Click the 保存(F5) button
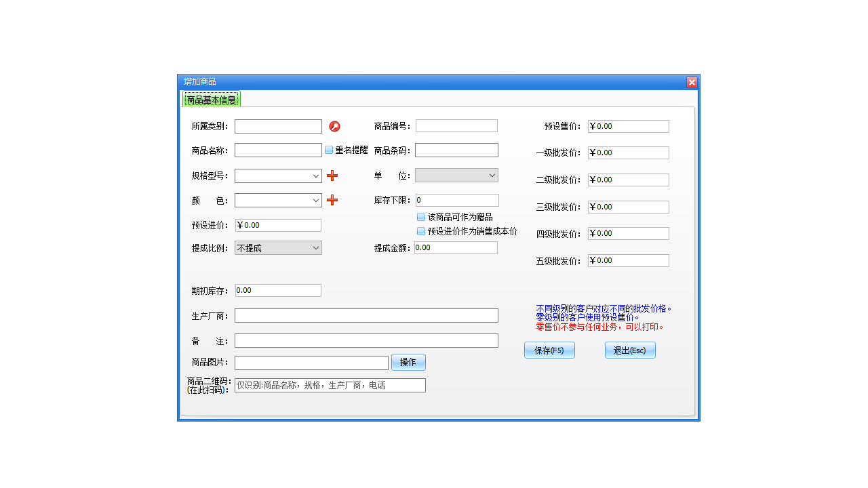The height and width of the screenshot is (488, 868). (x=549, y=350)
